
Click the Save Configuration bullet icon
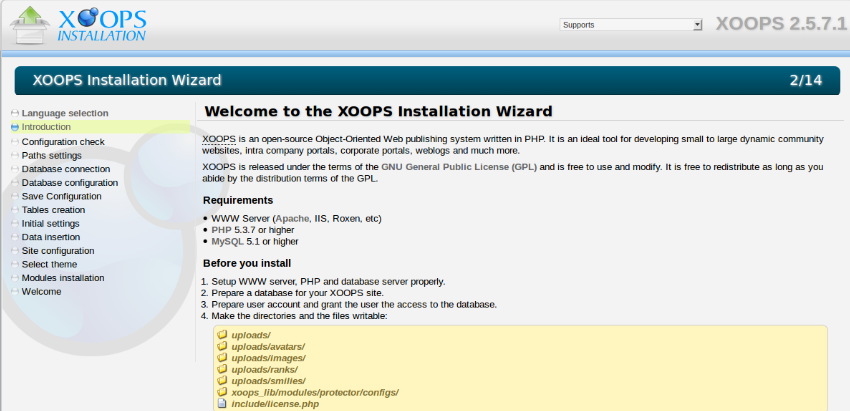[x=15, y=196]
